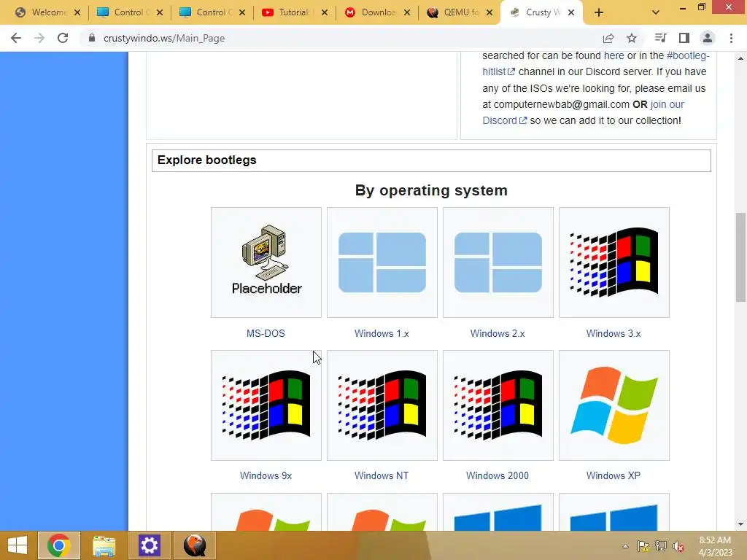Screen dimensions: 747x560
Task: Click the scrollbar down arrow
Action: (x=740, y=524)
